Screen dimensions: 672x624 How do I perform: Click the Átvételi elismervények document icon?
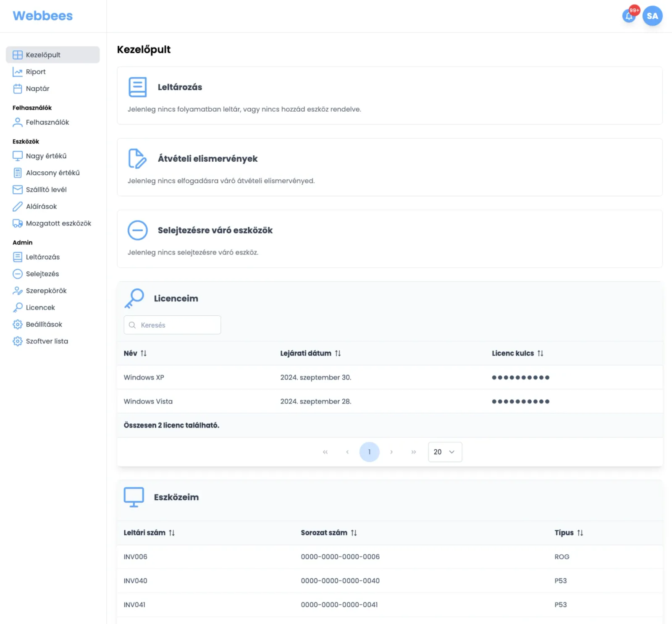click(137, 159)
